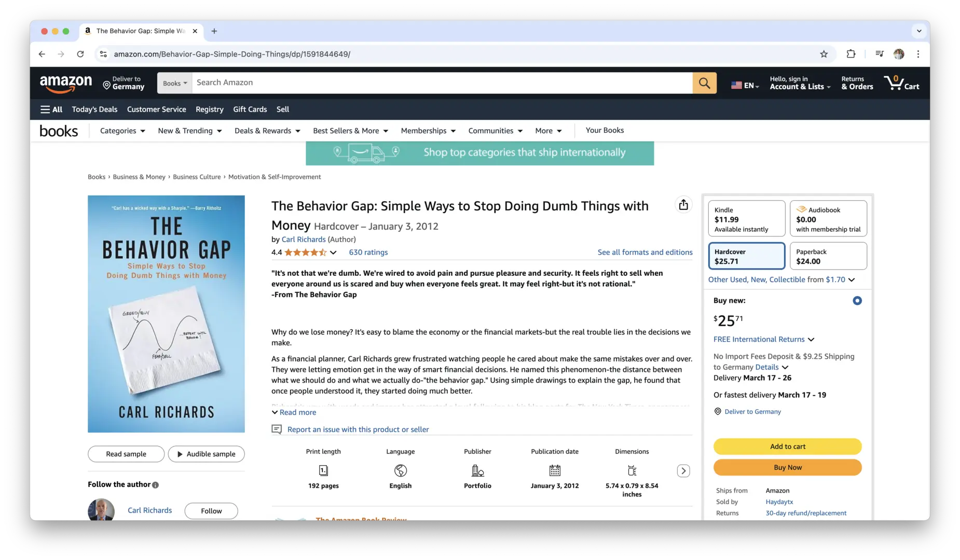960x560 pixels.
Task: Click the Language globe icon
Action: 400,470
